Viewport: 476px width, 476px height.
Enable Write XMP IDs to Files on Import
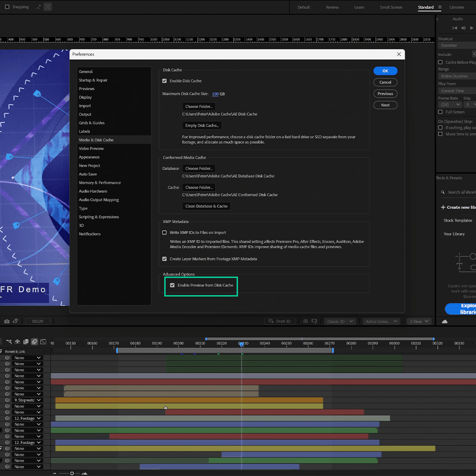click(165, 233)
